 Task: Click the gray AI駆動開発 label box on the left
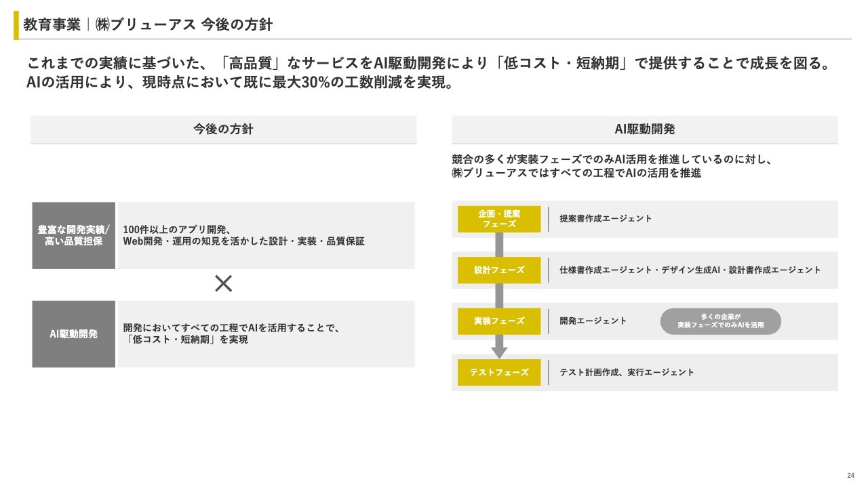73,334
